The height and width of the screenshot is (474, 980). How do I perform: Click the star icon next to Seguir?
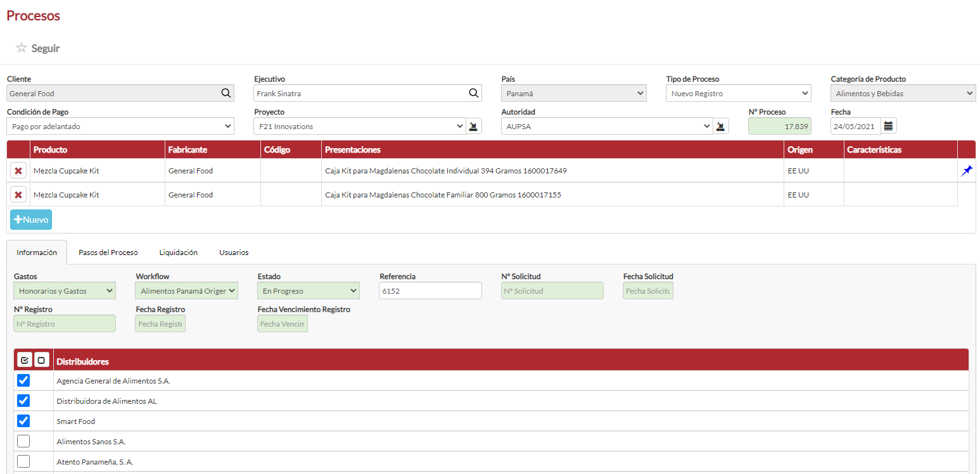point(21,48)
